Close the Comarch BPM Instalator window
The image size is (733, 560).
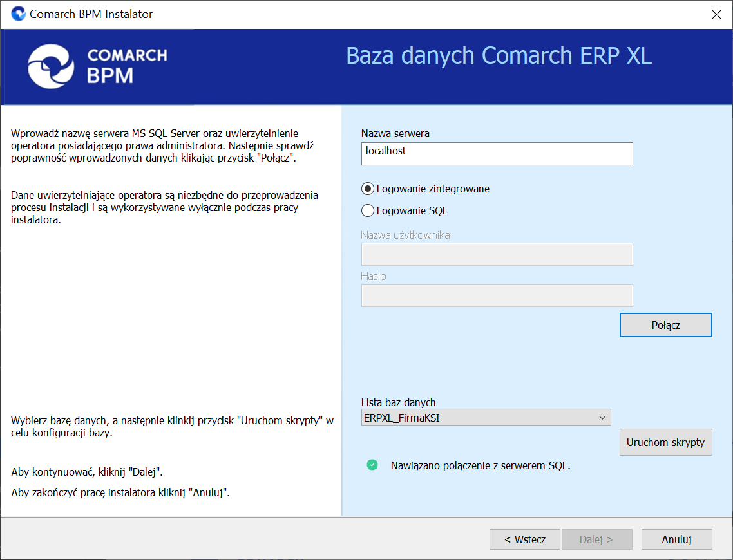(716, 14)
